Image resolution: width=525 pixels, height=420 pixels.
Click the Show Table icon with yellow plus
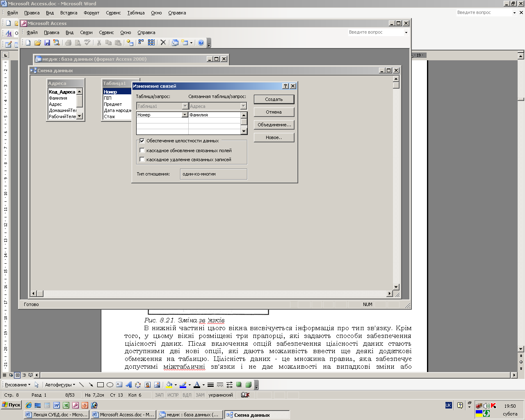tap(130, 43)
